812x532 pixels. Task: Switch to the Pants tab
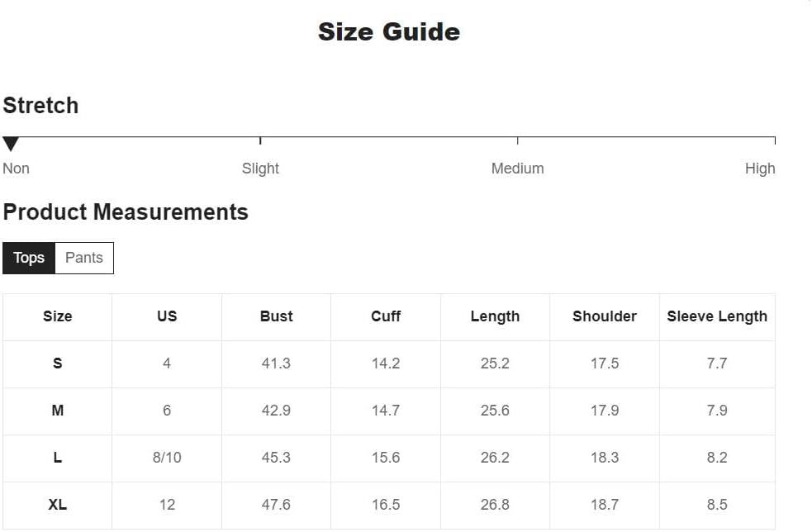point(84,258)
